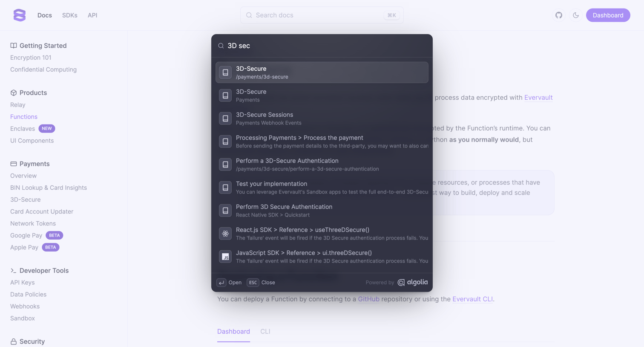
Task: Open 3D-Secure in sidebar
Action: pyautogui.click(x=26, y=200)
